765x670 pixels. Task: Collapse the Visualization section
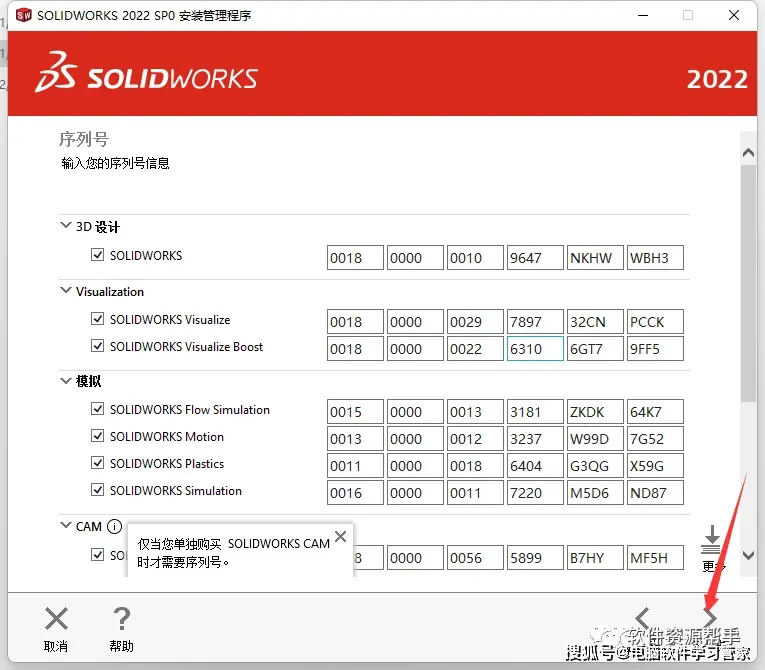pyautogui.click(x=65, y=290)
